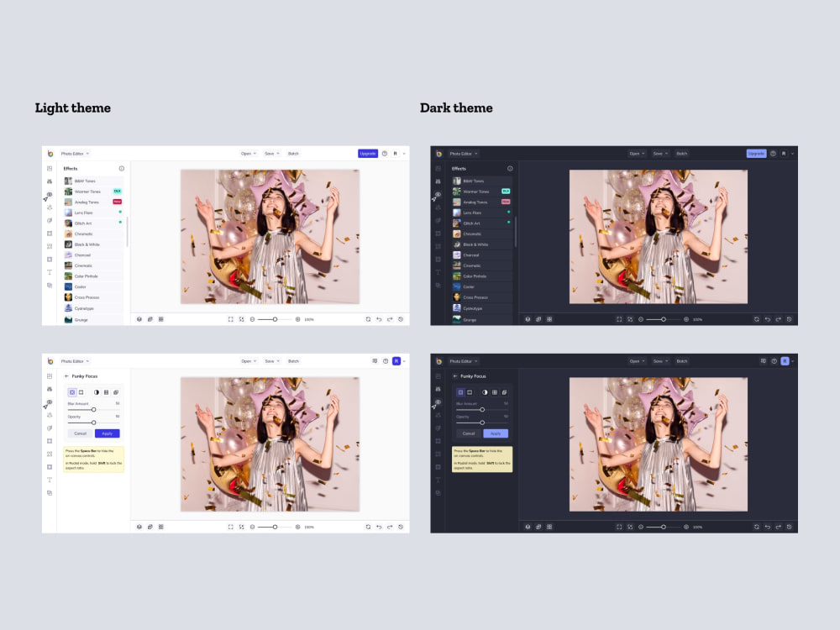Go back via arrow beside light Funky Focus title
The height and width of the screenshot is (630, 840).
coord(66,376)
